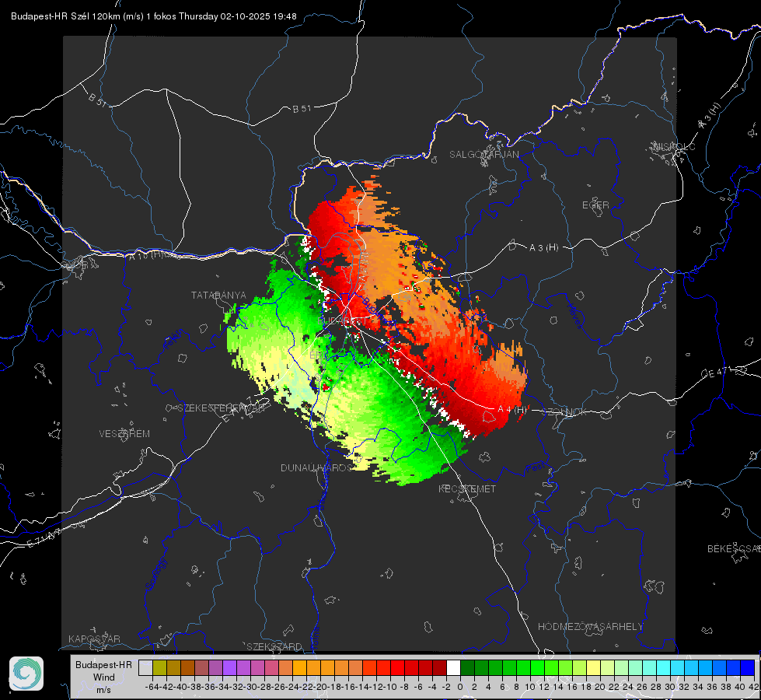Click the timestamp '02-10-2025 19:48' in title
Image resolution: width=761 pixels, height=700 pixels.
tap(258, 16)
